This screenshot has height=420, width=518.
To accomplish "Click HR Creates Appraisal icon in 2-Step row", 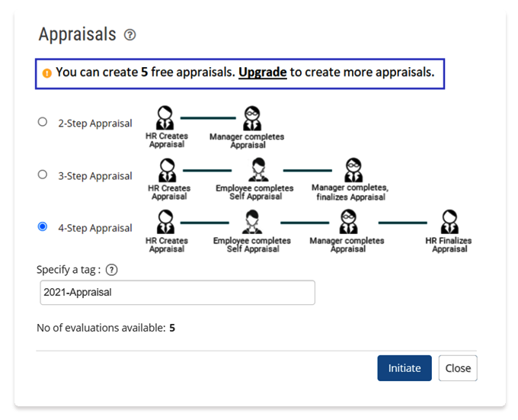I will tap(165, 118).
